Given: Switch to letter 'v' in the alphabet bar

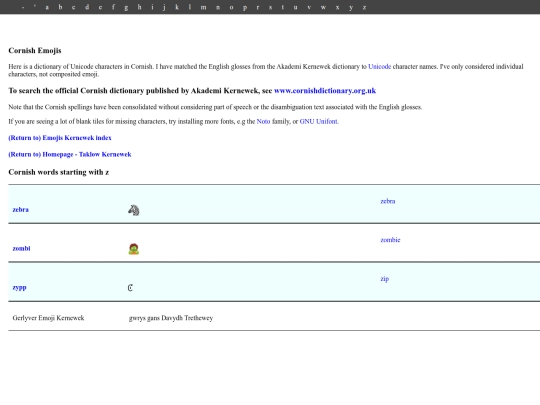Looking at the screenshot, I should (309, 7).
